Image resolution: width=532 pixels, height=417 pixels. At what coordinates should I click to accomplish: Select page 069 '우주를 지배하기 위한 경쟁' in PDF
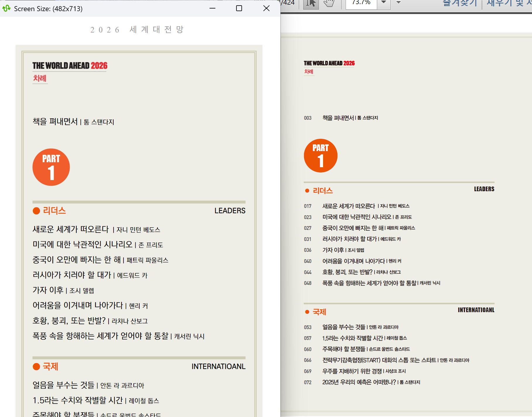[355, 371]
